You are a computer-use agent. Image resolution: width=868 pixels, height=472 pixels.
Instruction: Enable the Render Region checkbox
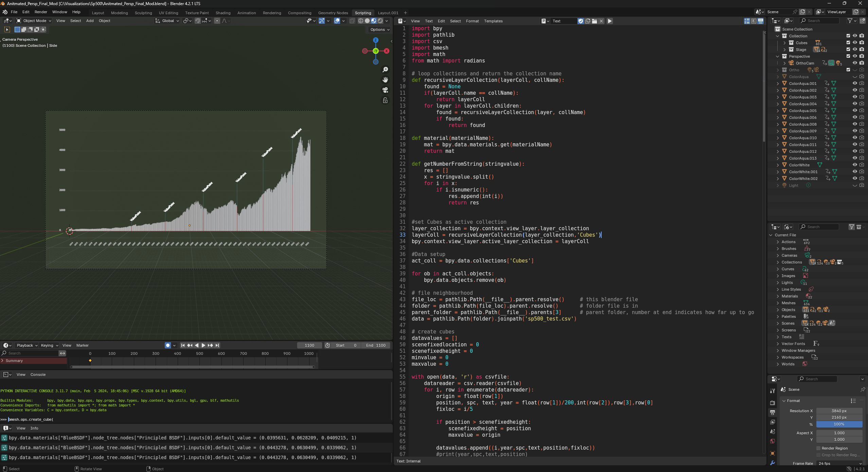818,448
